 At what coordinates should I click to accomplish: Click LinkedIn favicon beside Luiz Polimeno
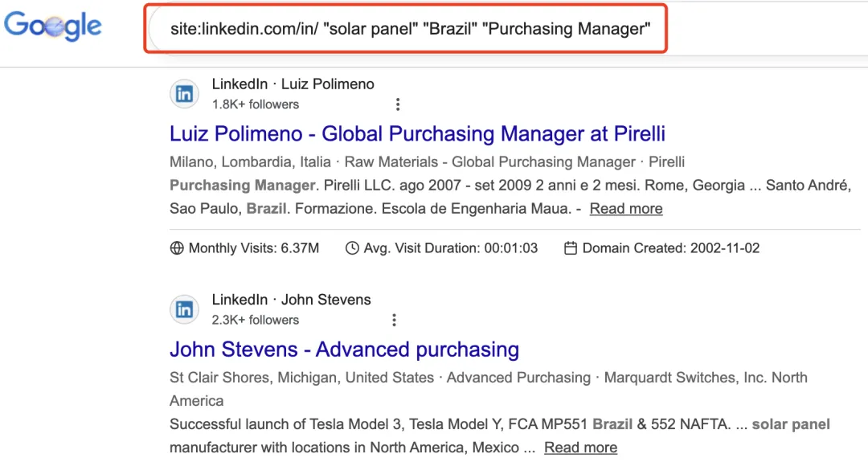click(x=185, y=94)
